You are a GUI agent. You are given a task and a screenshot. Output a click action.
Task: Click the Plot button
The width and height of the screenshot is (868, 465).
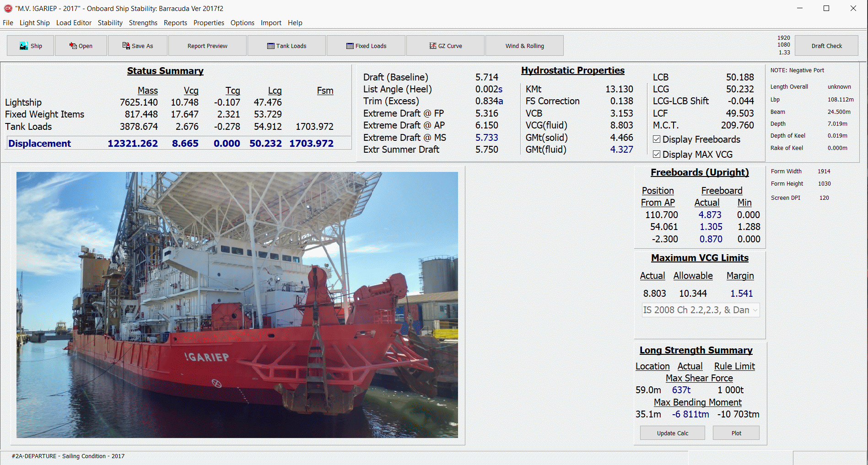pos(736,433)
